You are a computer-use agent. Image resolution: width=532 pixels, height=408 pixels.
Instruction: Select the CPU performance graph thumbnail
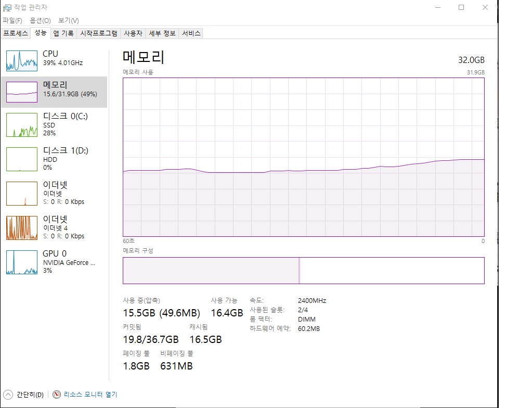click(22, 60)
